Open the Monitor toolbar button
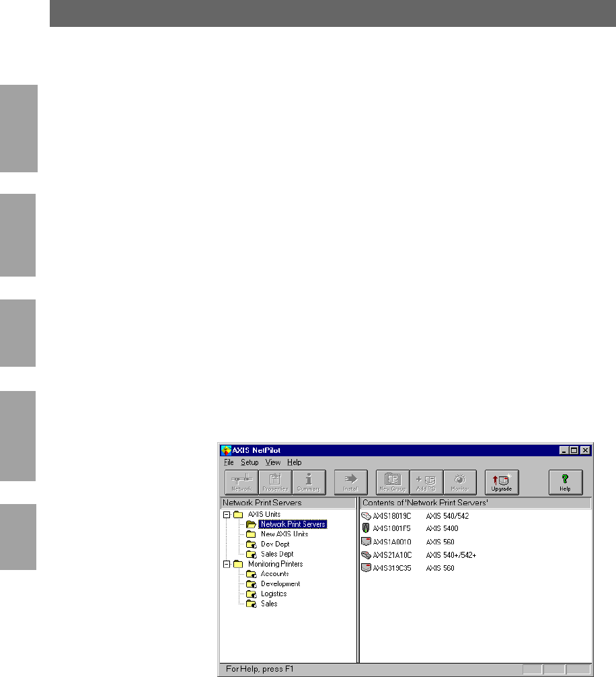The width and height of the screenshot is (616, 677). (x=460, y=483)
